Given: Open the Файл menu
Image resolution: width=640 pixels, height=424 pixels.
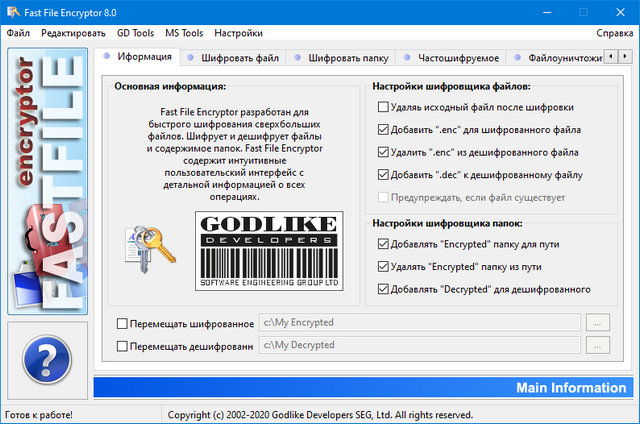Looking at the screenshot, I should tap(18, 32).
